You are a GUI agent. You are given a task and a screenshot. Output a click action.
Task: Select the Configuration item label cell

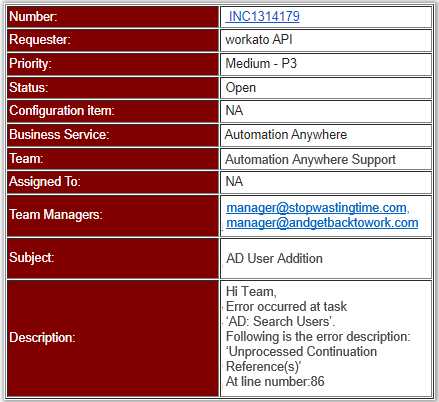(113, 111)
